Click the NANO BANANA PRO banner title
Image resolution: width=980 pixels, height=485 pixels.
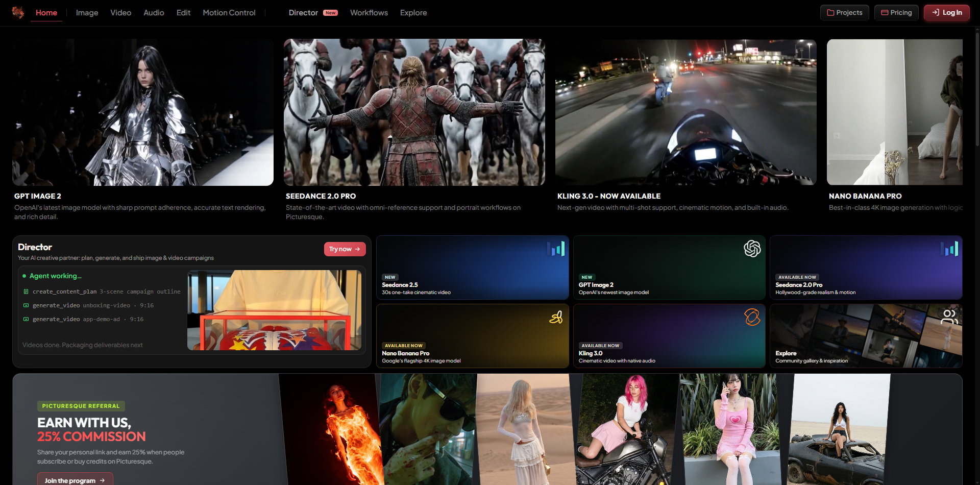(865, 196)
